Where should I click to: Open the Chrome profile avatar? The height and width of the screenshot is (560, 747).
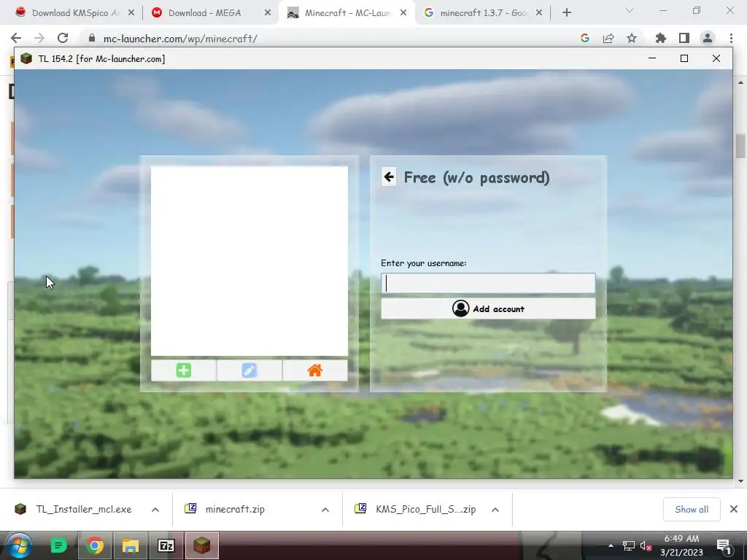click(x=708, y=38)
